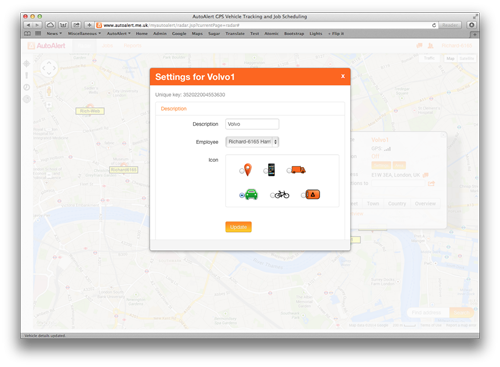Click the Reader button
The image size is (500, 367).
[450, 25]
